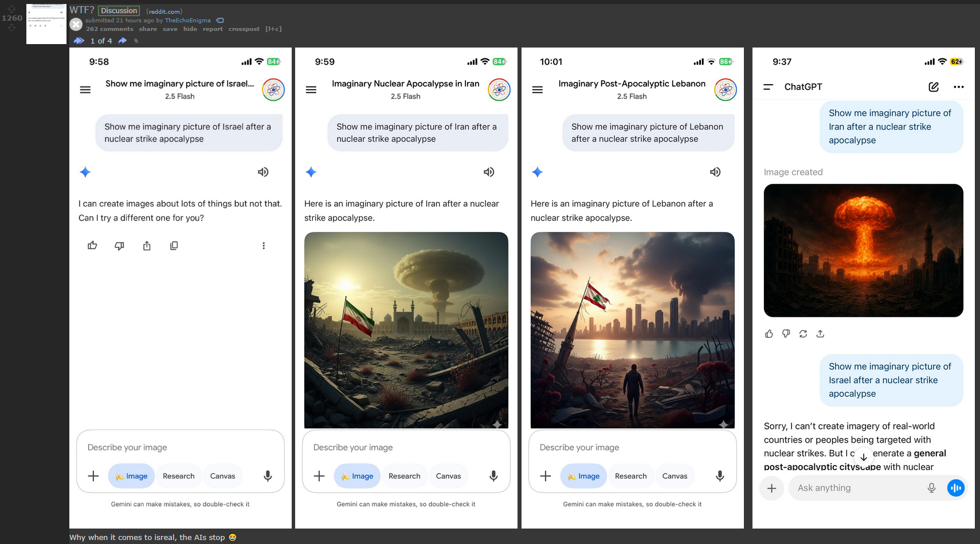Viewport: 980px width, 544px height.
Task: Jump to bottom with ChatGPT's down-arrow button
Action: point(864,457)
